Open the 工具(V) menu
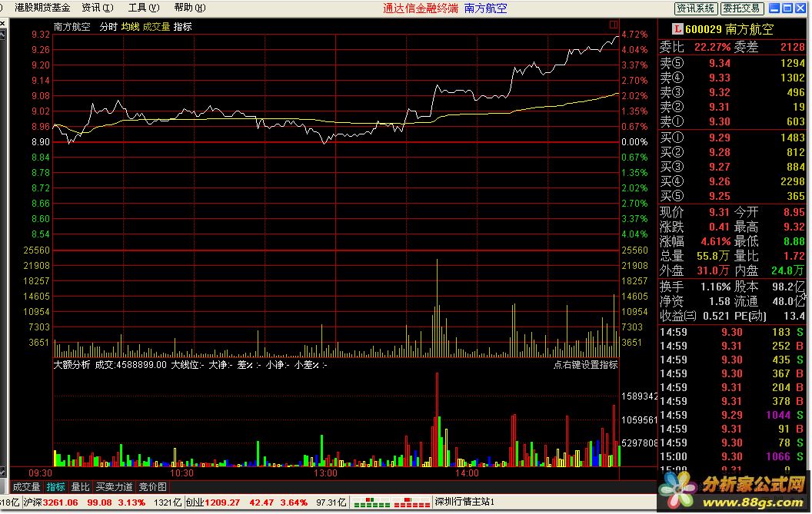Screen dimensions: 812x514 (144, 8)
